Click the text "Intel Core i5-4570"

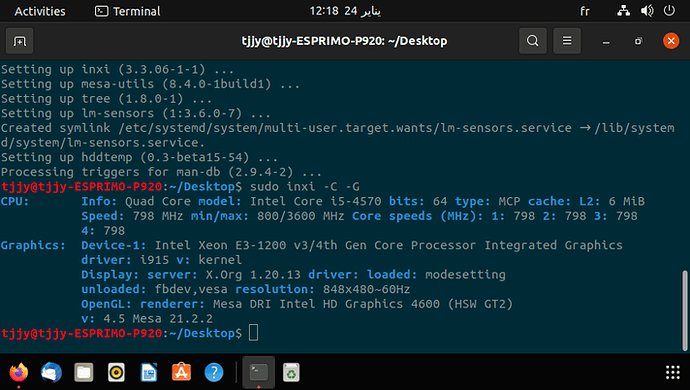click(316, 201)
